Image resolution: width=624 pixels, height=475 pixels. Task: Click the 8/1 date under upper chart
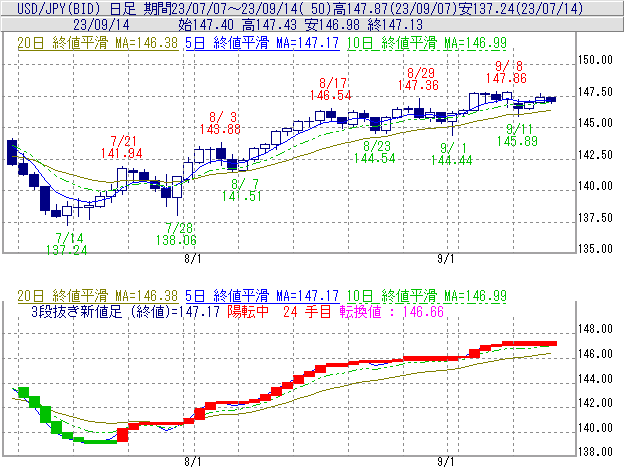pyautogui.click(x=193, y=259)
